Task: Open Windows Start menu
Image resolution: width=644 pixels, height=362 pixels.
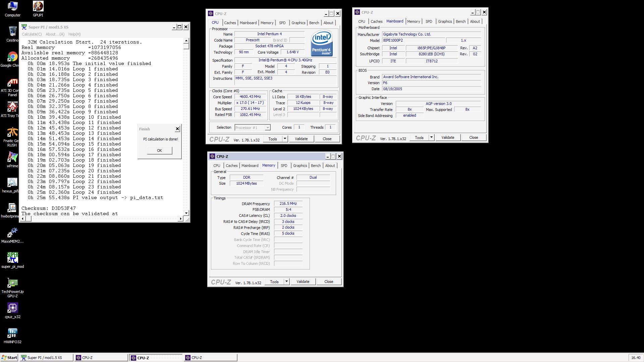Action: click(x=9, y=358)
